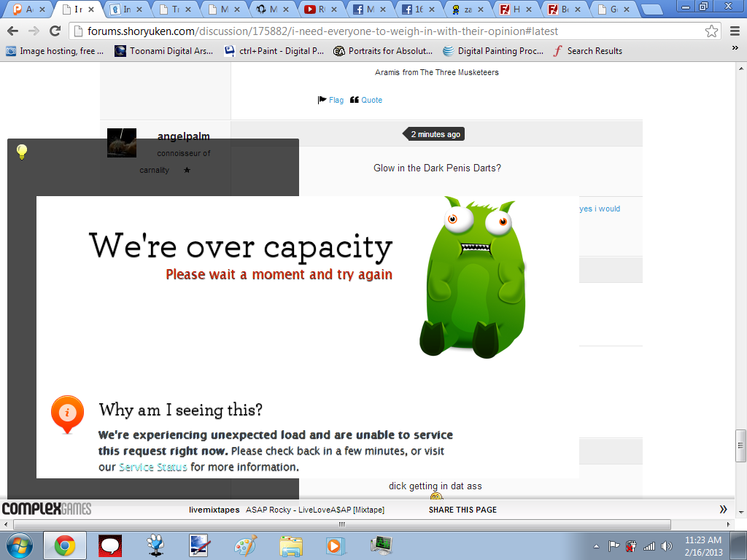Show hidden system tray icons

pos(597,547)
